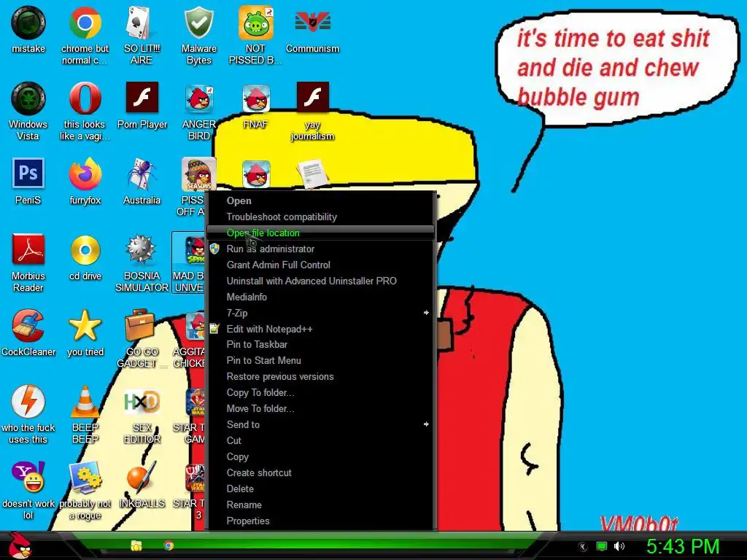Open the 'mistake' desktop icon
This screenshot has width=747, height=560.
28,30
